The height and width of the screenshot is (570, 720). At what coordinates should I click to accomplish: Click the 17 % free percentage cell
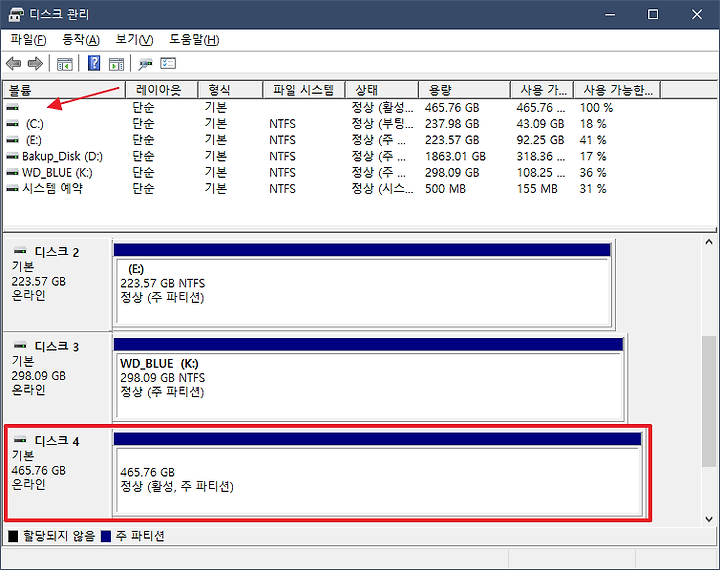(x=593, y=157)
